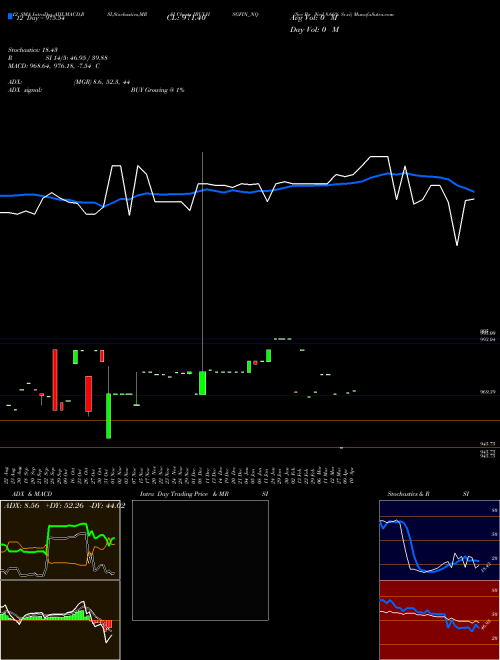Screen dimensions: 500x660
Task: Click the "Avg Vol: 0 M" label
Action: tap(314, 18)
